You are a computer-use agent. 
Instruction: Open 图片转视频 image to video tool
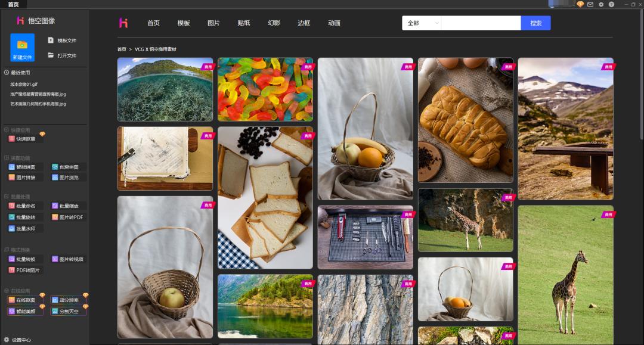pos(68,259)
